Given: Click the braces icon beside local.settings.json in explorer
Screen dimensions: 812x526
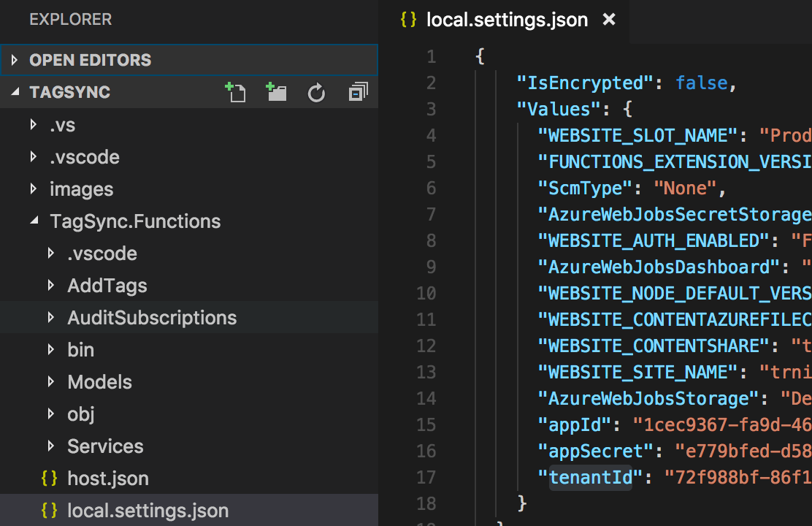Looking at the screenshot, I should coord(49,511).
